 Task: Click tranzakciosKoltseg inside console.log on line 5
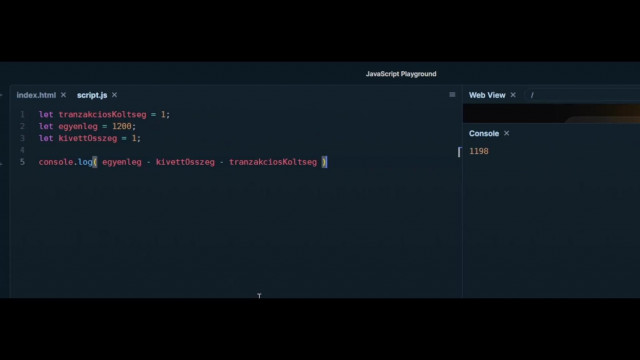[x=273, y=162]
